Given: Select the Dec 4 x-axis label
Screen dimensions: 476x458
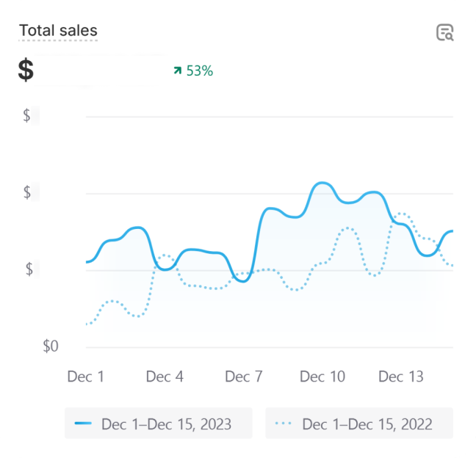Looking at the screenshot, I should [165, 377].
